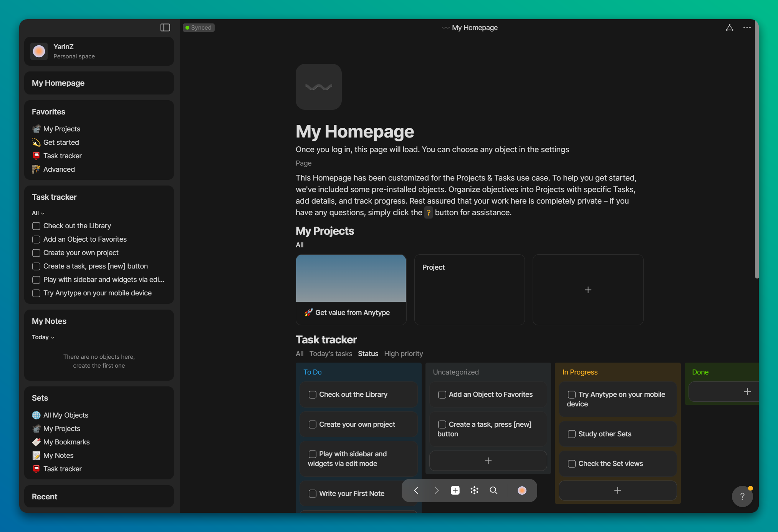The height and width of the screenshot is (532, 778).
Task: Expand the 'All' view dropdown in the Task tracker widget
Action: (x=38, y=213)
